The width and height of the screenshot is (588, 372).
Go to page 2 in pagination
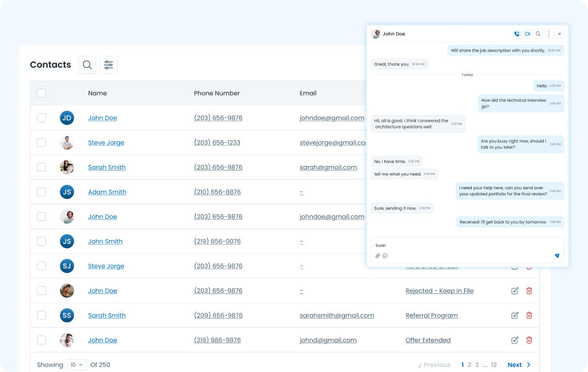click(470, 365)
